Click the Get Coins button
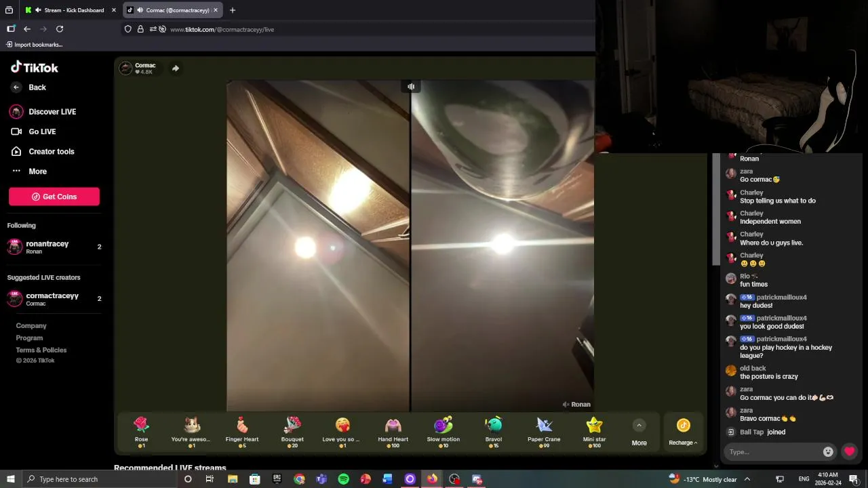This screenshot has height=488, width=868. (54, 197)
